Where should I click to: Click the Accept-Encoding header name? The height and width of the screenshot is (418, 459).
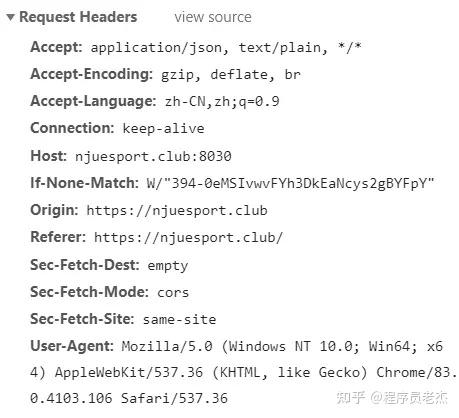click(91, 74)
